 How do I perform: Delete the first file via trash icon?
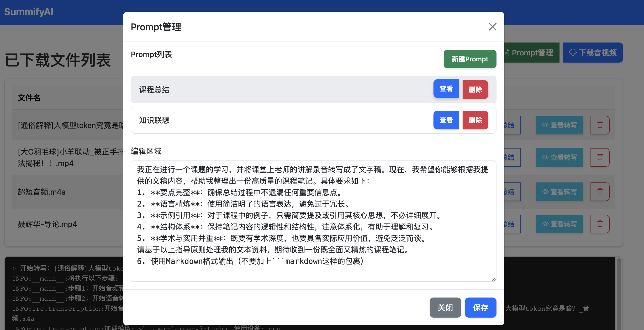pos(600,125)
